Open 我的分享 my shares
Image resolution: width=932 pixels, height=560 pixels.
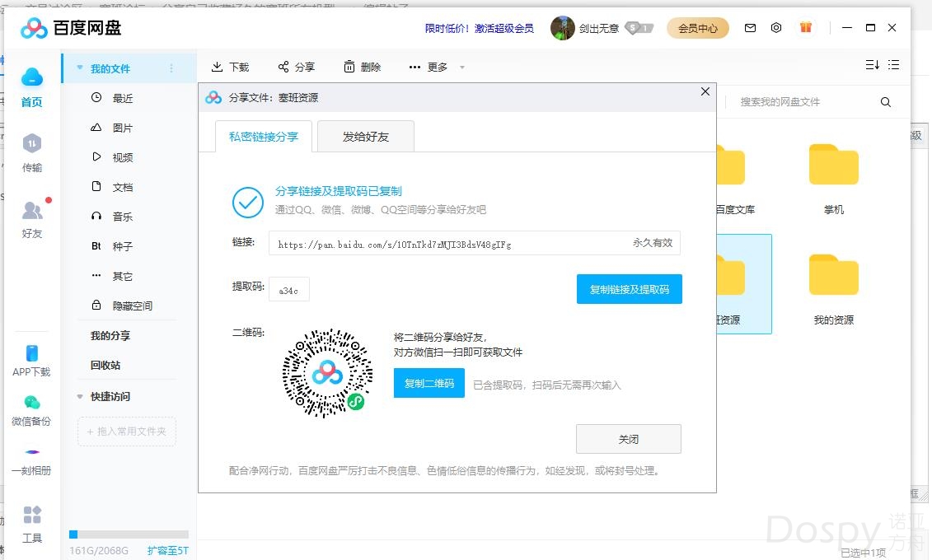tap(110, 335)
